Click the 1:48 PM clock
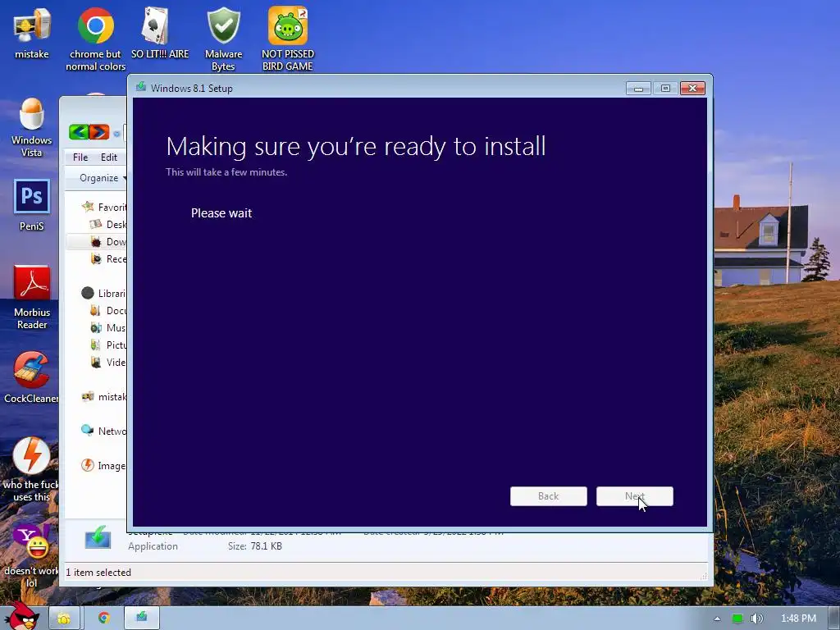840x630 pixels. [798, 619]
